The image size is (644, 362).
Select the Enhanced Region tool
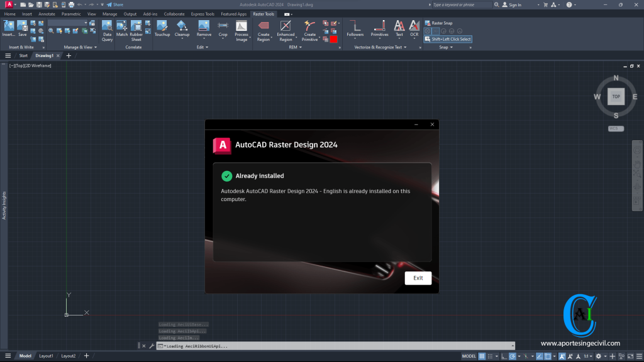coord(284,26)
